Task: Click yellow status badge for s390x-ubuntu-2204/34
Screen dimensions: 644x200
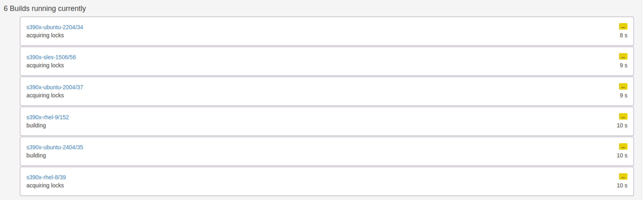Action: (x=623, y=26)
